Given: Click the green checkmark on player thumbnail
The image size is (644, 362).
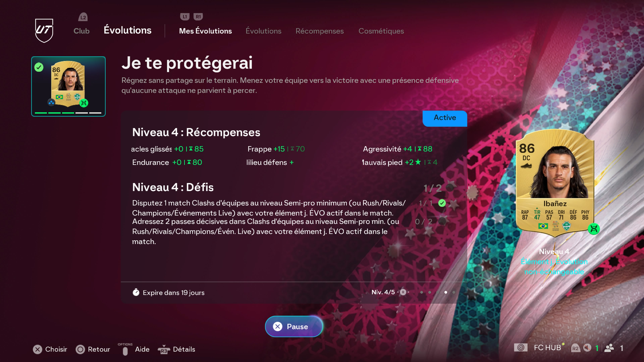Looking at the screenshot, I should (x=39, y=67).
